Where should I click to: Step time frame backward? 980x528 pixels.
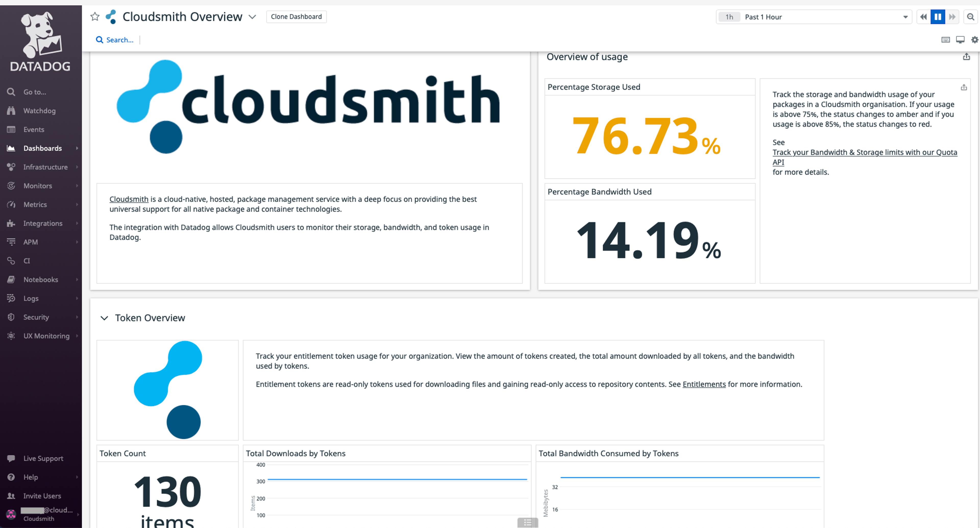pos(923,17)
